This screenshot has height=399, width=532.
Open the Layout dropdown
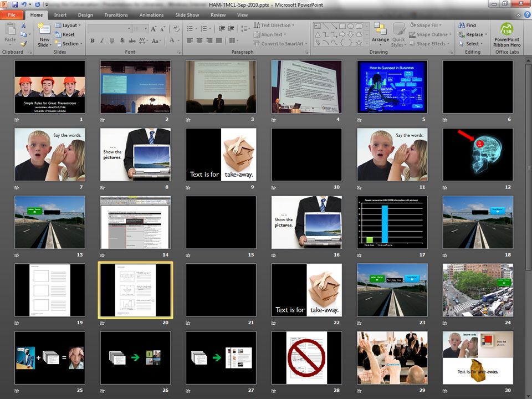tap(68, 25)
